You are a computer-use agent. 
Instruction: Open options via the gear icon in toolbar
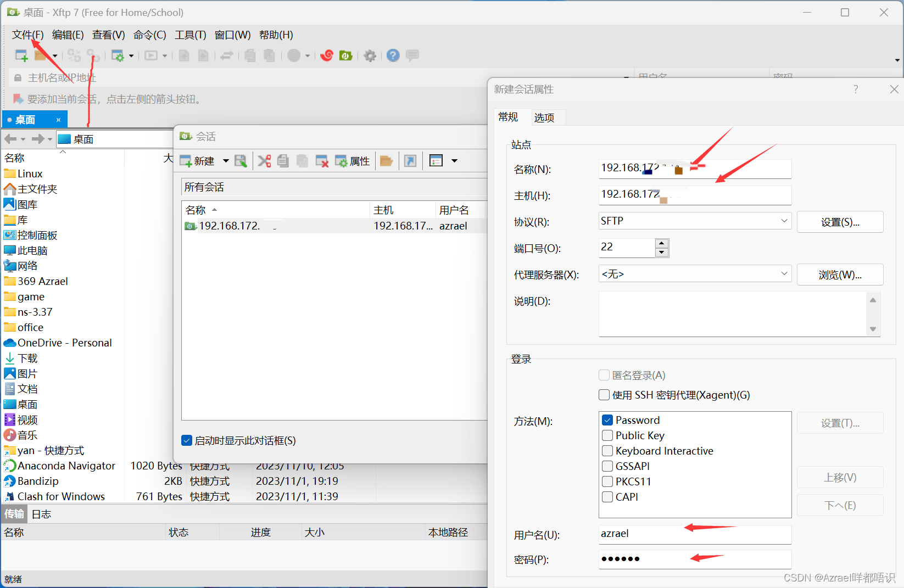point(370,55)
